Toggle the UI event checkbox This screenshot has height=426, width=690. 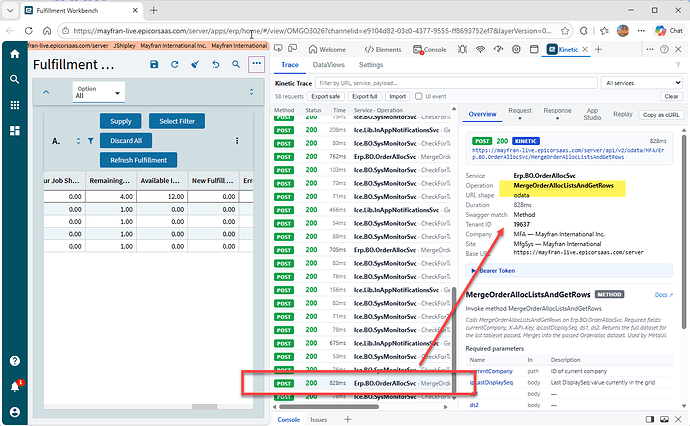pyautogui.click(x=418, y=96)
